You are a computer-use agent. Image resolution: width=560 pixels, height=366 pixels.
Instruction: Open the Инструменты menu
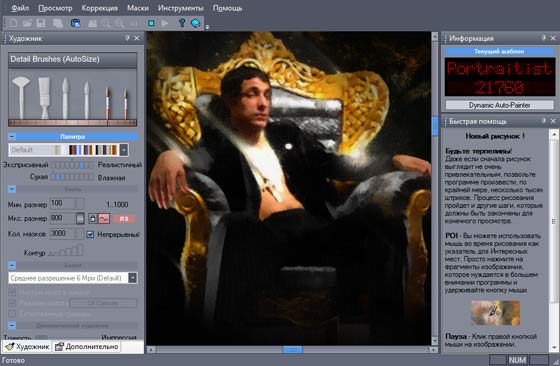tap(181, 8)
